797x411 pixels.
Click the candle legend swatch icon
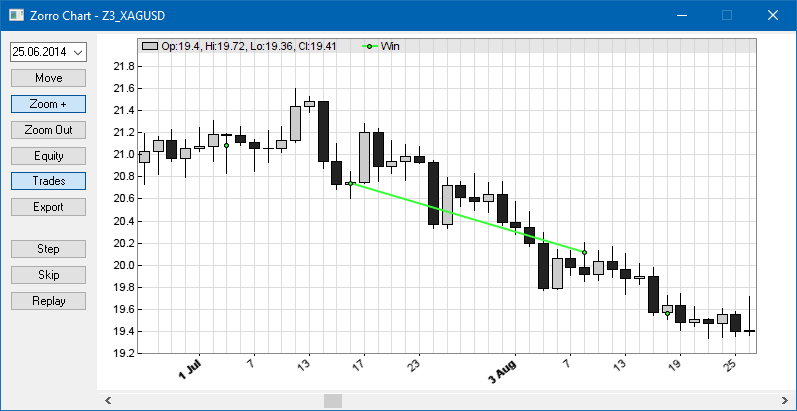click(150, 46)
